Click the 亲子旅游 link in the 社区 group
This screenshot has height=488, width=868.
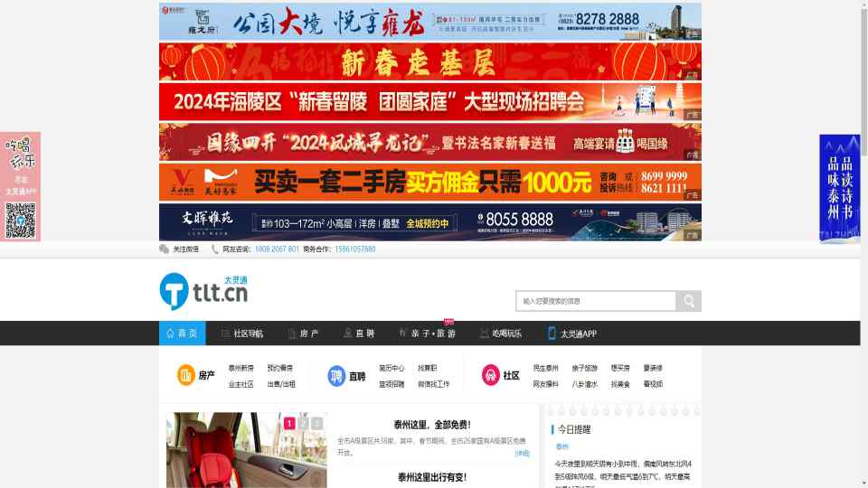pyautogui.click(x=585, y=368)
